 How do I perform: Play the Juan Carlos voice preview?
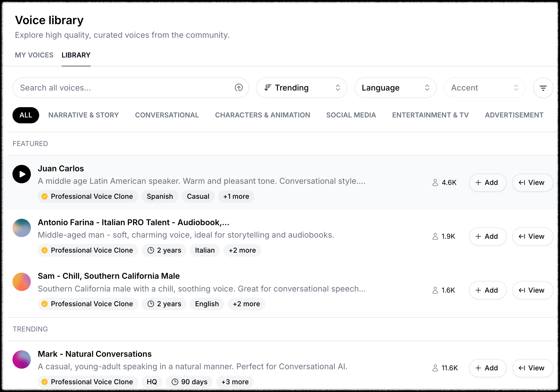pyautogui.click(x=22, y=174)
